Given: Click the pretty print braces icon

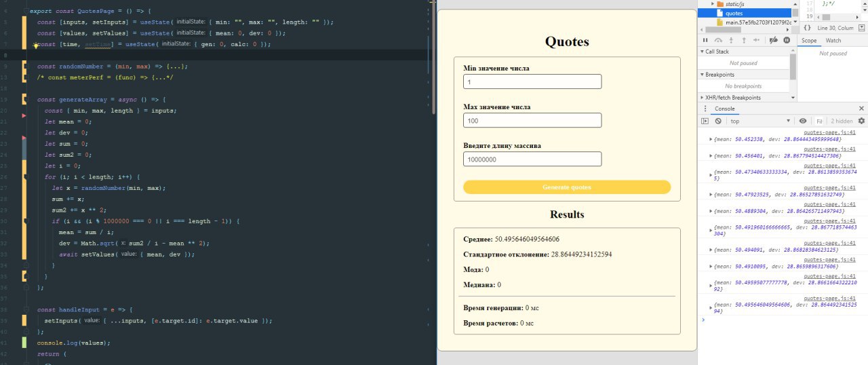Looking at the screenshot, I should pos(807,28).
